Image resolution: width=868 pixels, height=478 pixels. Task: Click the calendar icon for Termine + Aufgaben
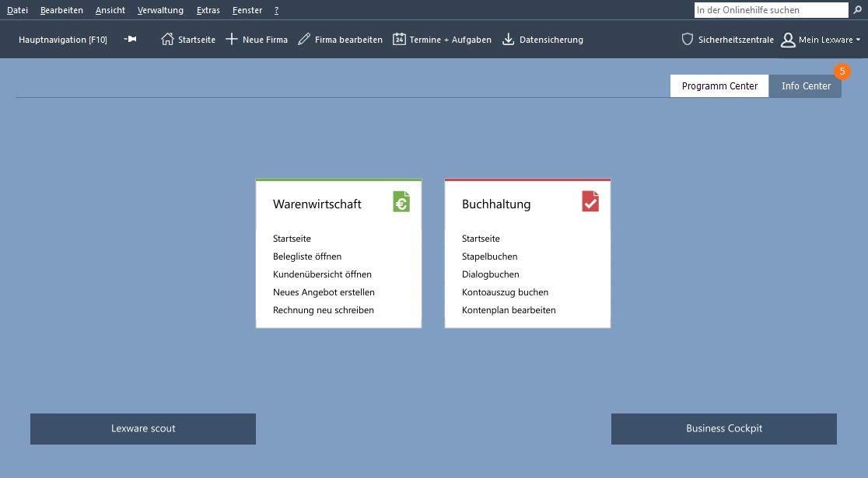click(399, 39)
